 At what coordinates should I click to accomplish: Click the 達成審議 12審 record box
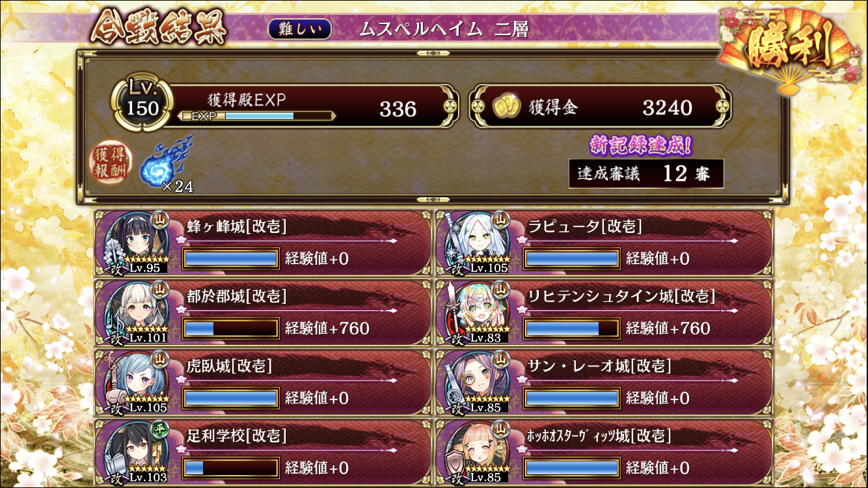646,174
